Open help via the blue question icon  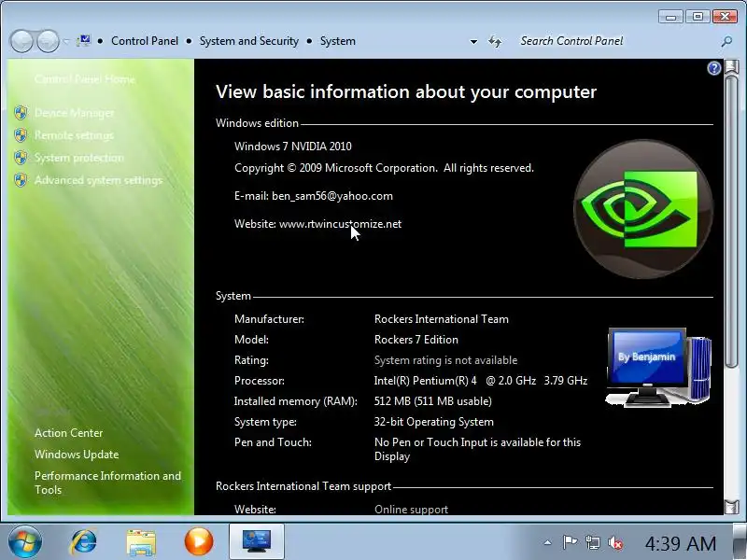(713, 68)
